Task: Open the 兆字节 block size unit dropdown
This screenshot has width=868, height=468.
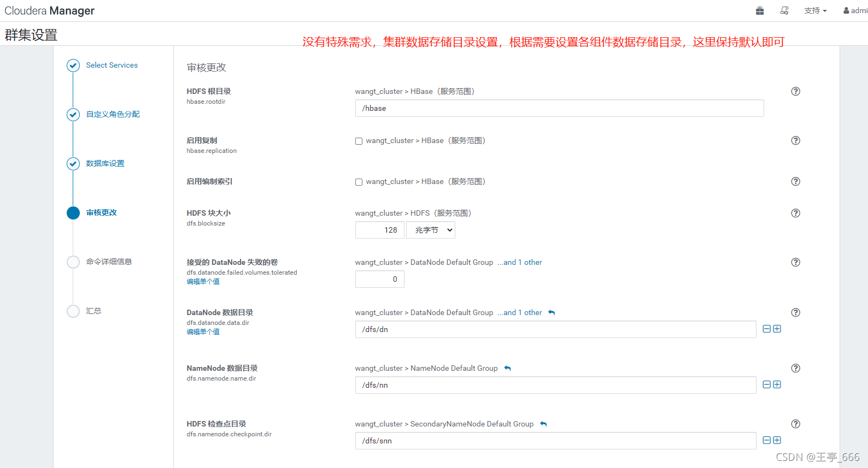Action: coord(431,230)
